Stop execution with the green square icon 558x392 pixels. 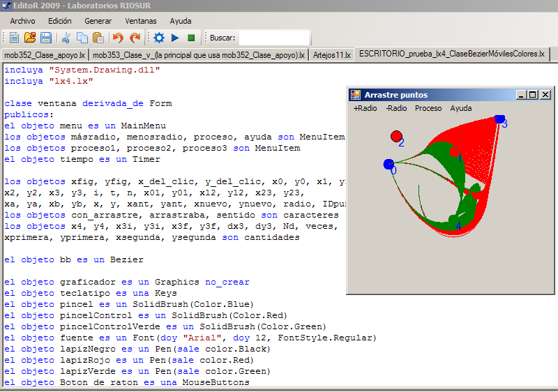(x=191, y=38)
